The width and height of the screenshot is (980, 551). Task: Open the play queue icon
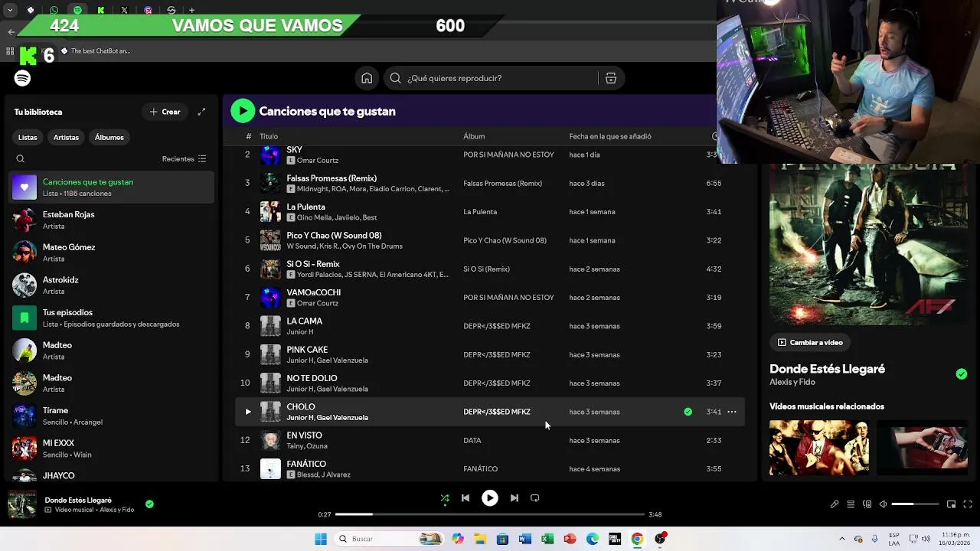851,504
